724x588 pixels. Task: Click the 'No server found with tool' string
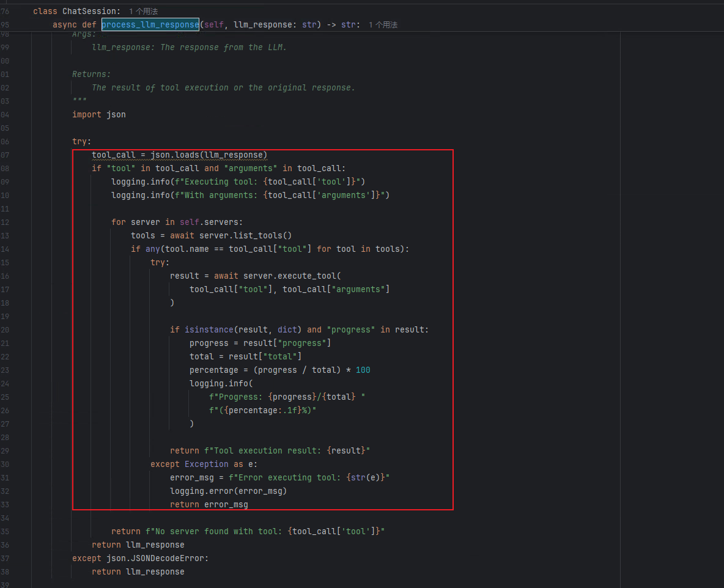click(x=265, y=532)
